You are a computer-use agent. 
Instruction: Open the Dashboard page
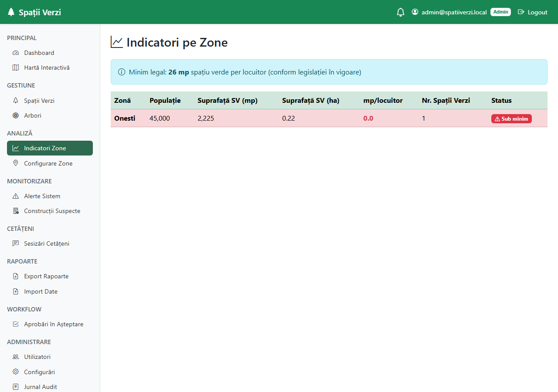coord(50,53)
